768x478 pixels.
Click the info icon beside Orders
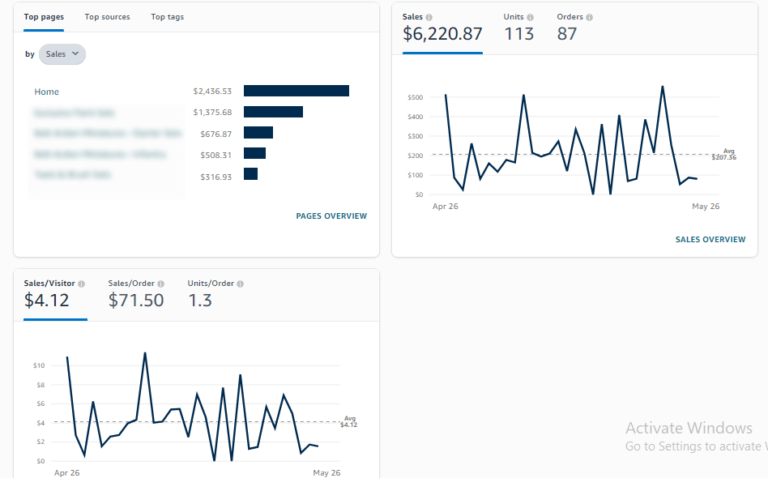click(589, 17)
